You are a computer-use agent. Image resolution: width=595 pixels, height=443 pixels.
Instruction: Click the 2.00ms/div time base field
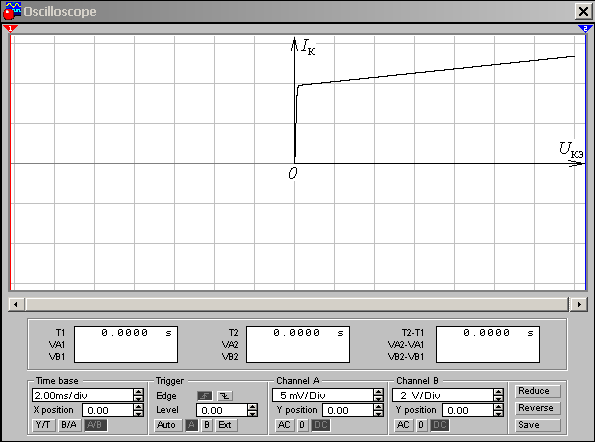point(83,395)
